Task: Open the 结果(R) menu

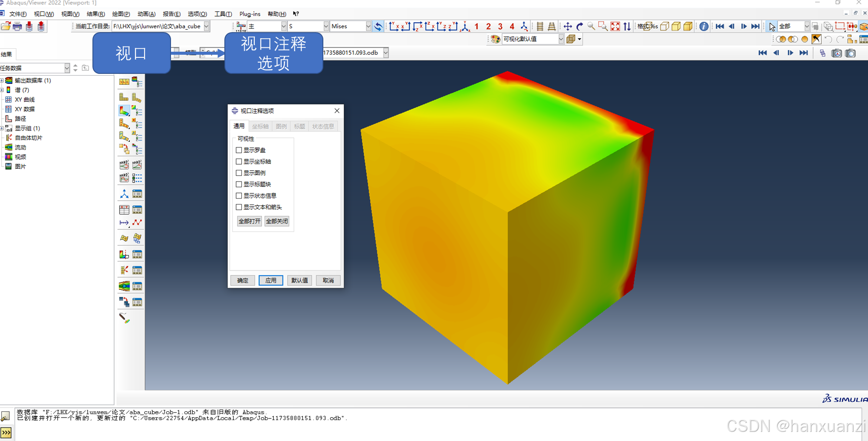Action: pyautogui.click(x=95, y=14)
